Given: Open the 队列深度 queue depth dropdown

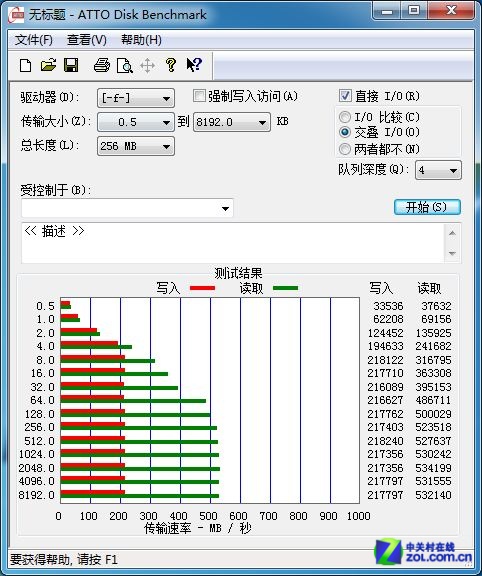Looking at the screenshot, I should [438, 170].
